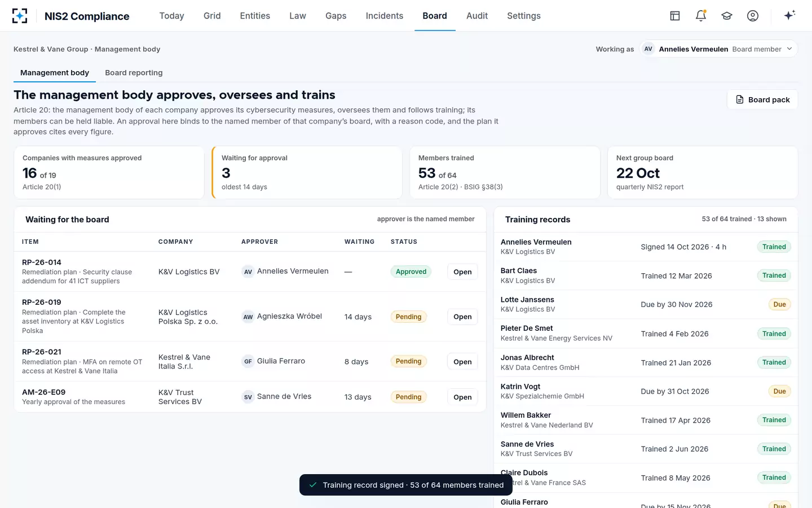Viewport: 812px width, 508px height.
Task: Click the checkmark icon in the toast
Action: click(x=313, y=485)
